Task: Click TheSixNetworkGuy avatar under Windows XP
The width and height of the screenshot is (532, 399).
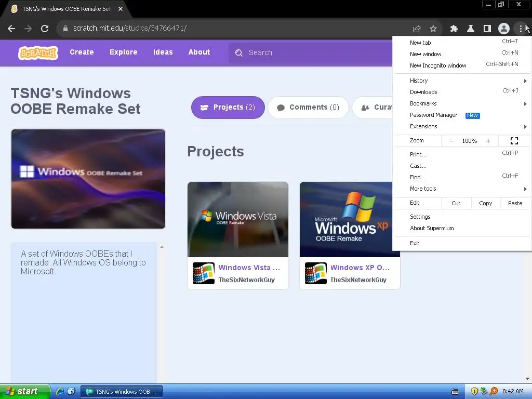Action: (316, 273)
